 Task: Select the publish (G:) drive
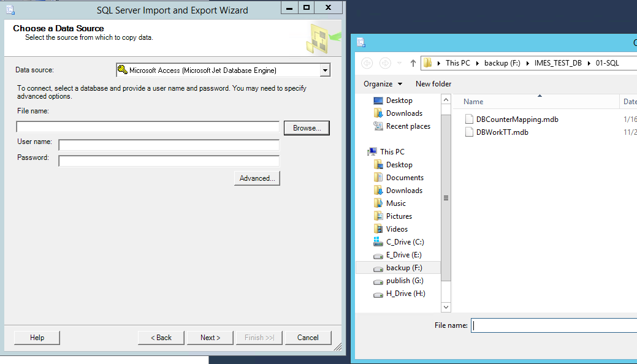pos(405,281)
